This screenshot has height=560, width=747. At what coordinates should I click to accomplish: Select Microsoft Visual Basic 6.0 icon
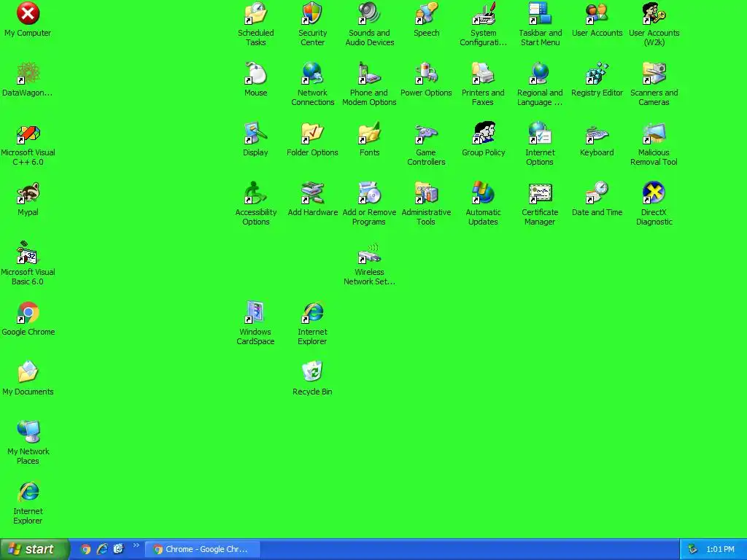point(28,253)
